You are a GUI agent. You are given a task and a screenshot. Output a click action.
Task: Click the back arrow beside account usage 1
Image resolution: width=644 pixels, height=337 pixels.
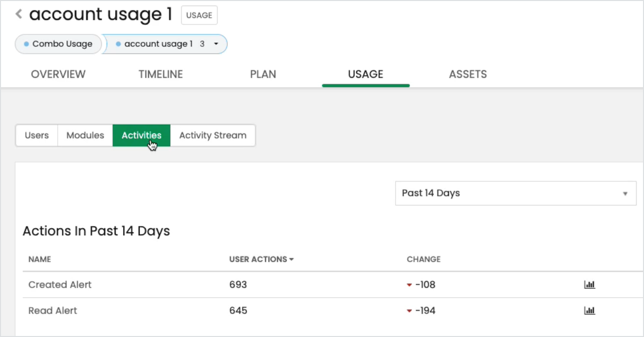[x=19, y=14]
